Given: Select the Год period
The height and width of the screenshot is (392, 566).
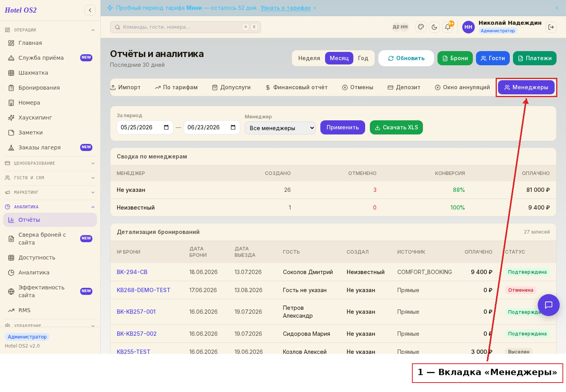Looking at the screenshot, I should (363, 58).
